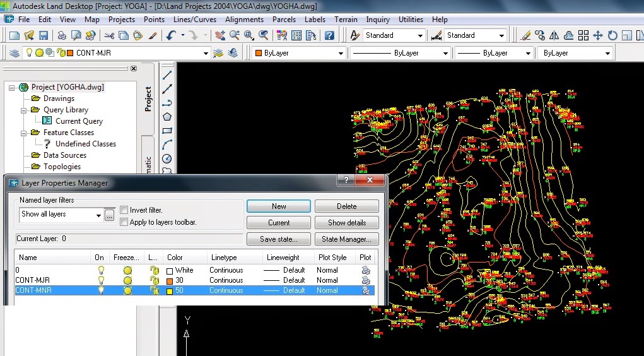
Task: Toggle On lightbulb for layer 0
Action: [101, 270]
